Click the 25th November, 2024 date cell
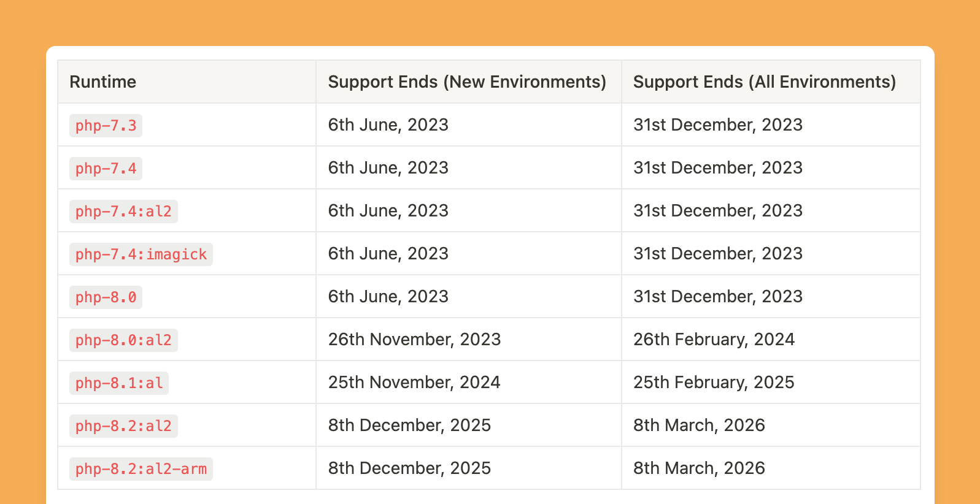 [x=414, y=383]
